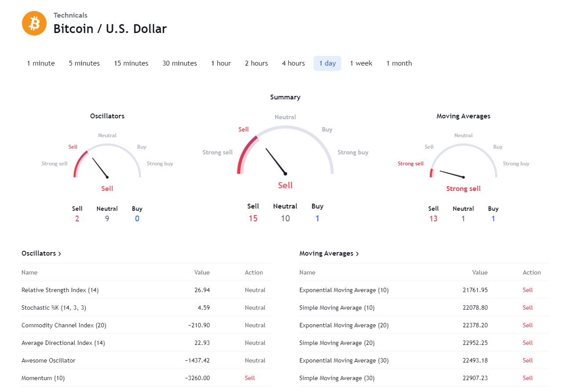Switch to the 5 minutes timeframe
Screen dimensions: 573x392
coord(84,63)
